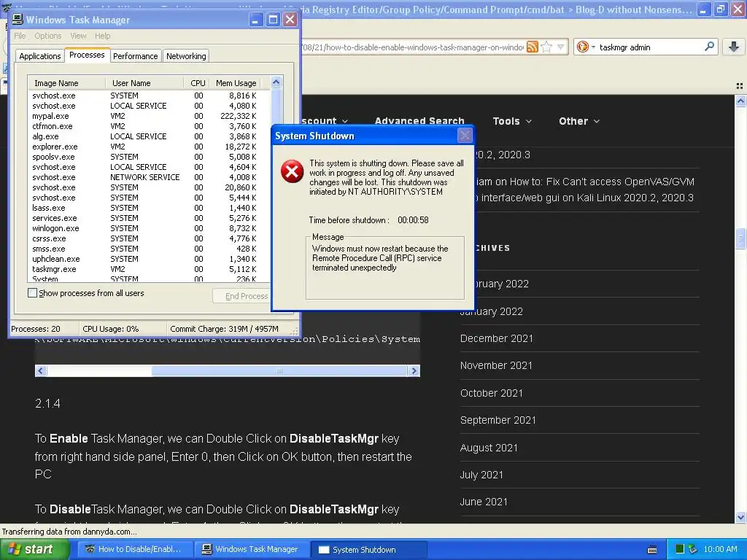Click the keyboard icon in taskbar

click(x=652, y=550)
